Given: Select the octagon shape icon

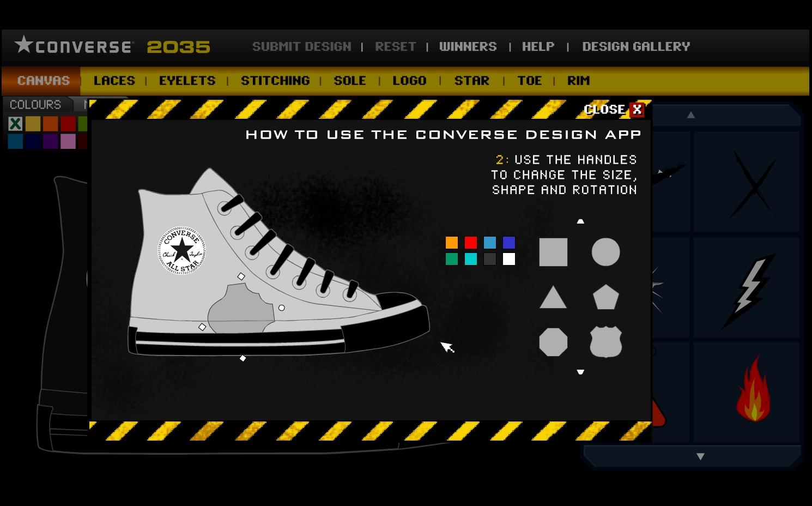Looking at the screenshot, I should (x=553, y=342).
